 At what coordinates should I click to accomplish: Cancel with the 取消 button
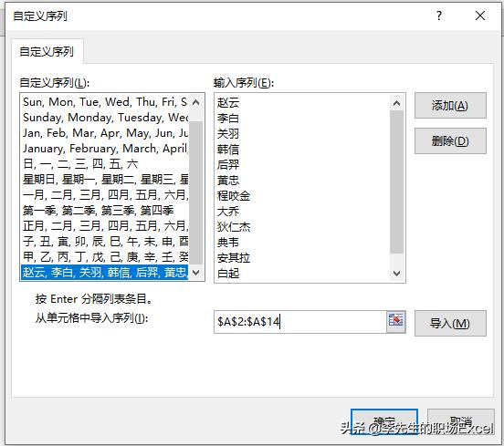[x=460, y=421]
